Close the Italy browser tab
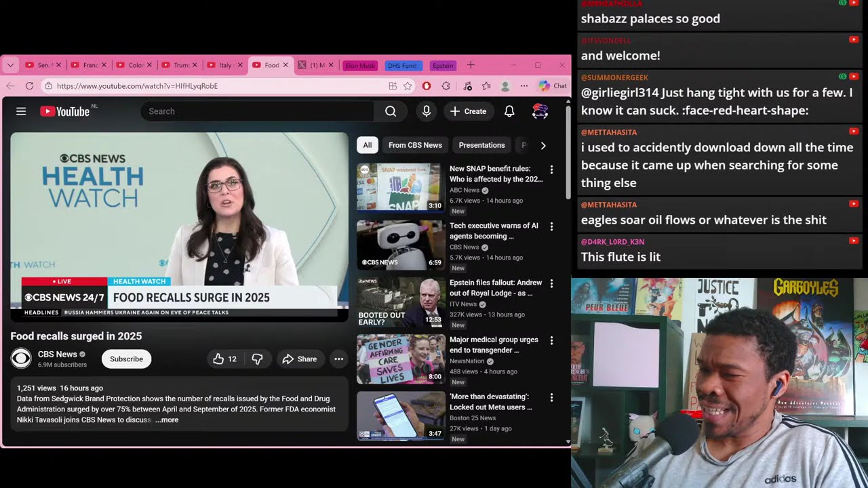 (240, 65)
